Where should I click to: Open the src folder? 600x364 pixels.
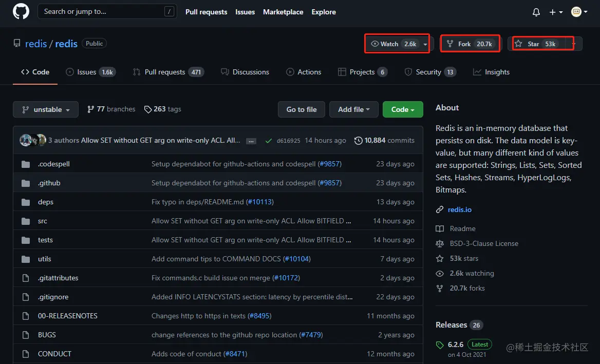click(43, 221)
